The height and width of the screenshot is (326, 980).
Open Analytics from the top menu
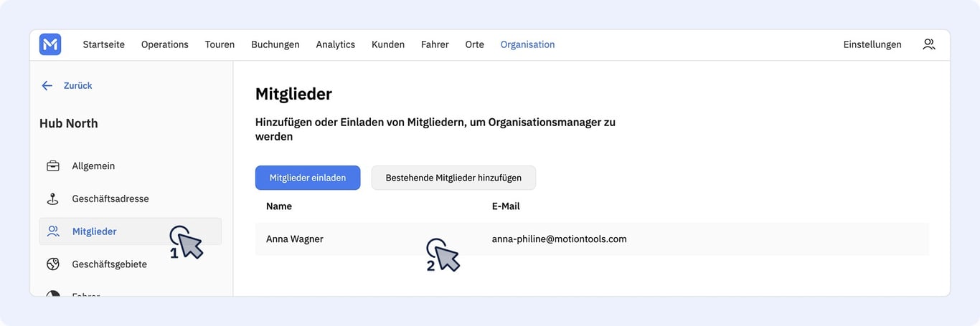click(336, 44)
